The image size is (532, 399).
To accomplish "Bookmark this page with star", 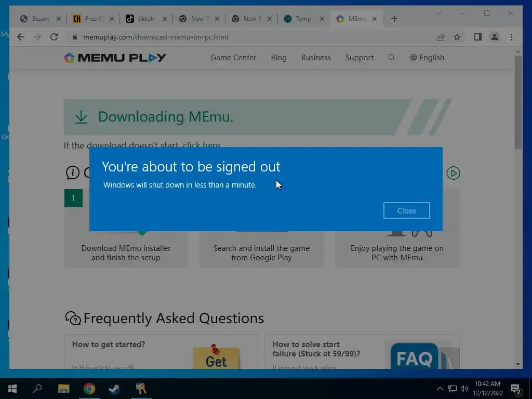I will [x=457, y=37].
